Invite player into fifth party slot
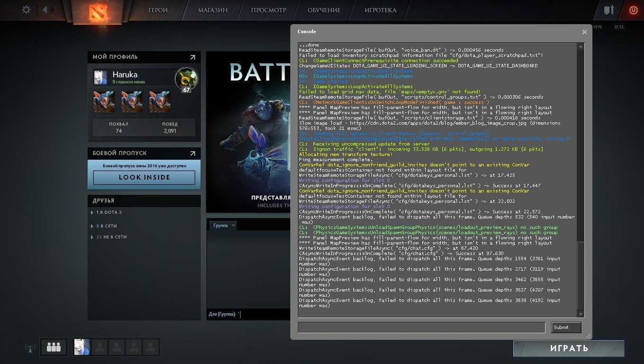This screenshot has width=644, height=364. coord(151,347)
